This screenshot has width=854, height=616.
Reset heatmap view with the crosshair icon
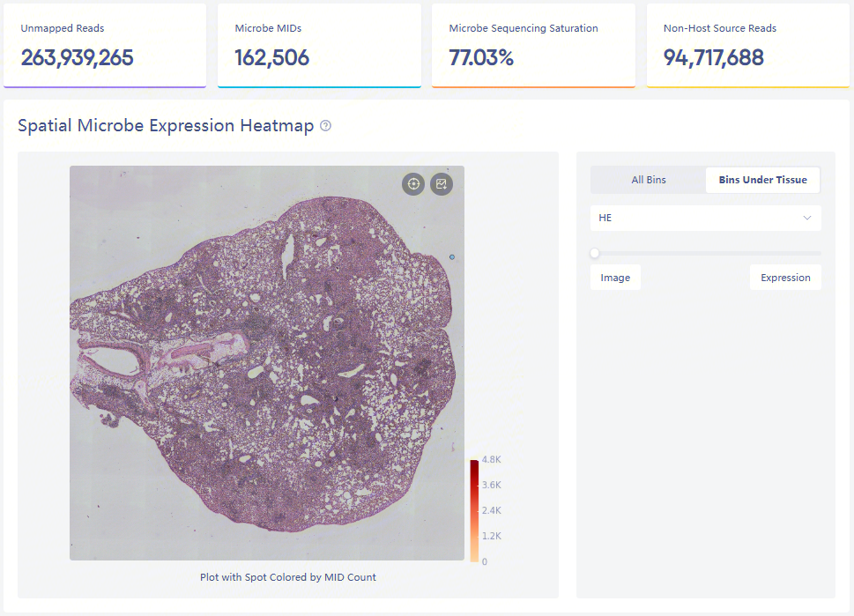412,184
